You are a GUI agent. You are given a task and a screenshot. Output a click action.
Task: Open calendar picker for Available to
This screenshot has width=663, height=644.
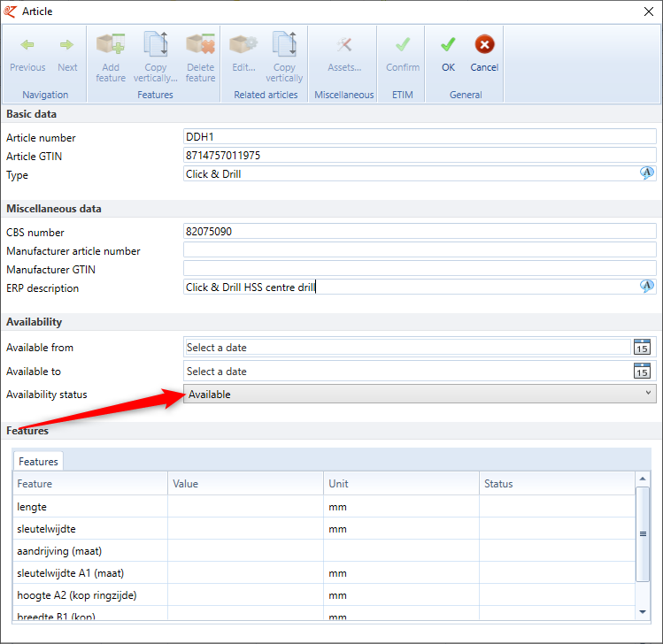coord(642,371)
